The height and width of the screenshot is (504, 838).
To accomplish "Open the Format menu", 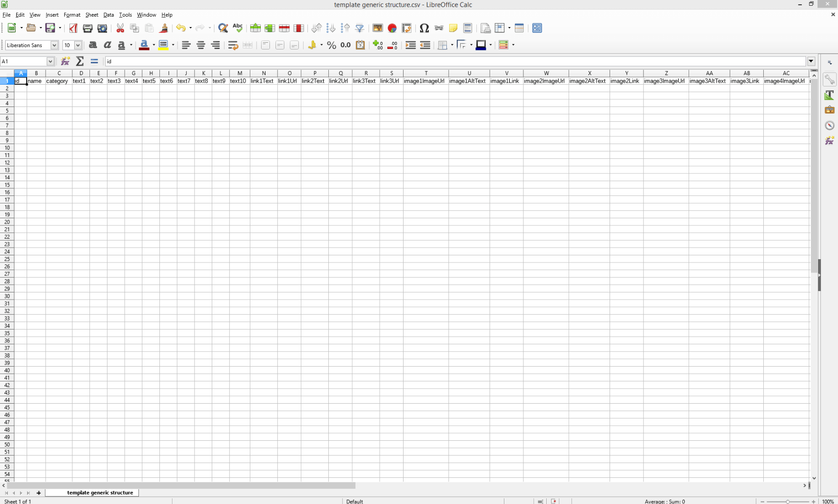I will click(72, 15).
